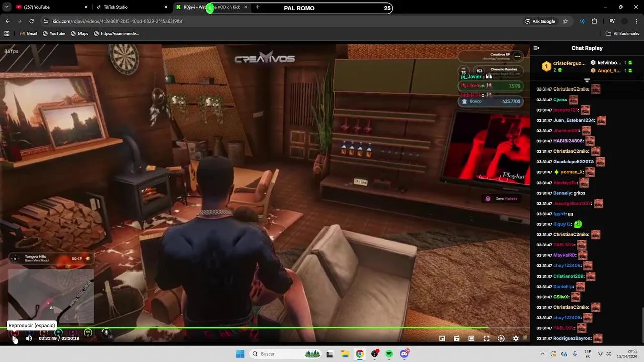Click username RodriguezBayron in chat
This screenshot has height=362, width=644.
click(572, 338)
